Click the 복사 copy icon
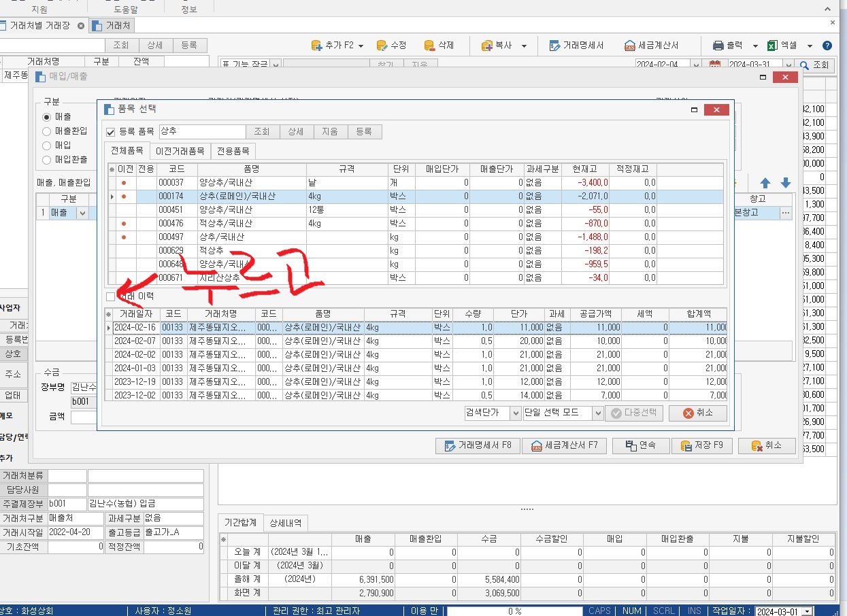The height and width of the screenshot is (616, 847). click(x=486, y=46)
